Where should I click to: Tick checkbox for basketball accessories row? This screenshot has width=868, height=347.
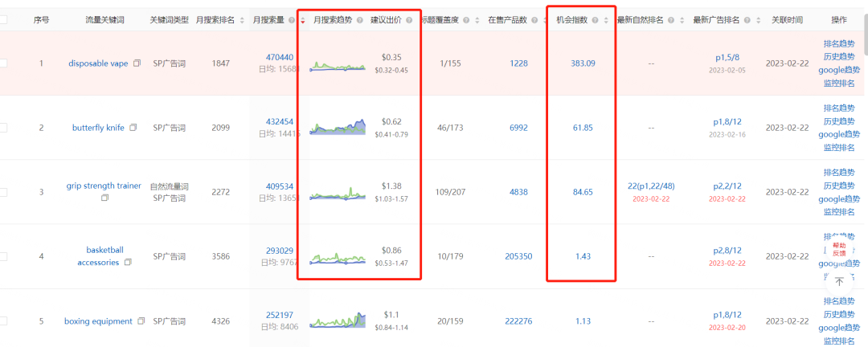click(x=3, y=256)
